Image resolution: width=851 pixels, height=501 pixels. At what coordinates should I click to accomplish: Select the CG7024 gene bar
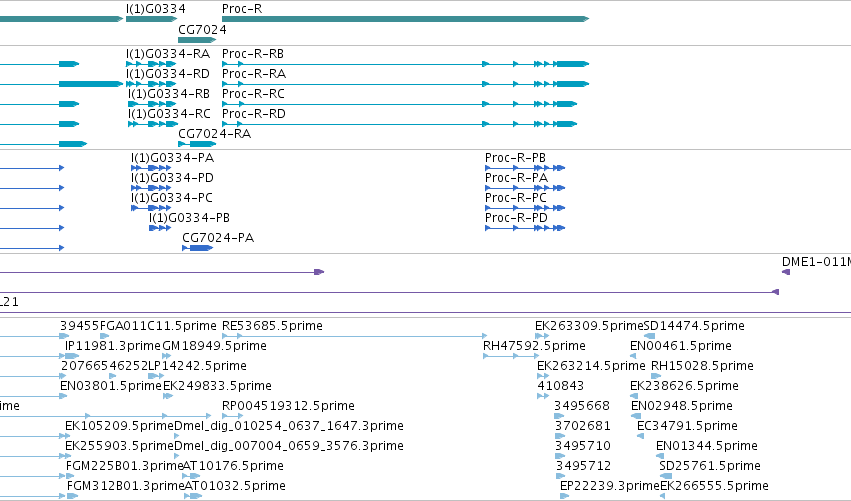point(197,40)
